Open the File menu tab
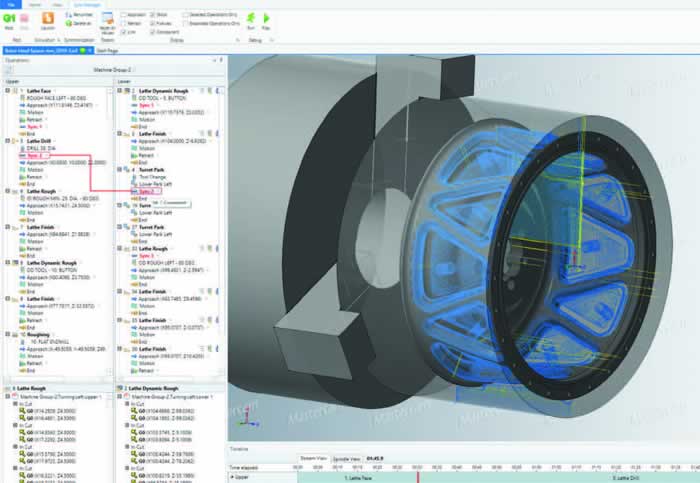The height and width of the screenshot is (483, 700). tap(13, 4)
